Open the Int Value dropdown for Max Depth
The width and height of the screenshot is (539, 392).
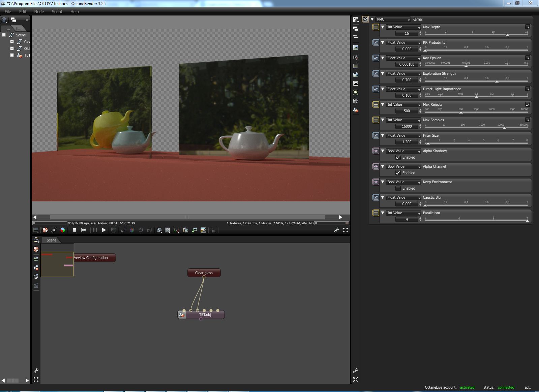click(x=403, y=27)
